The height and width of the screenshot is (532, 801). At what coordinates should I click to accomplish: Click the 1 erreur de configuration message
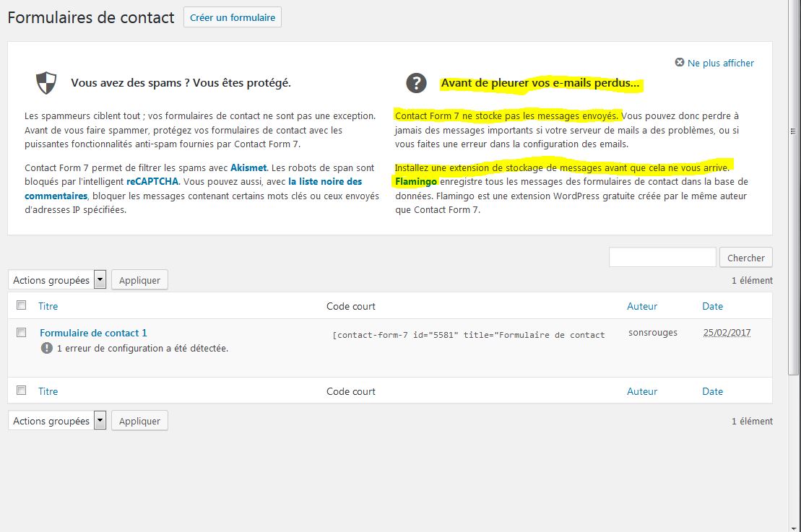[142, 348]
